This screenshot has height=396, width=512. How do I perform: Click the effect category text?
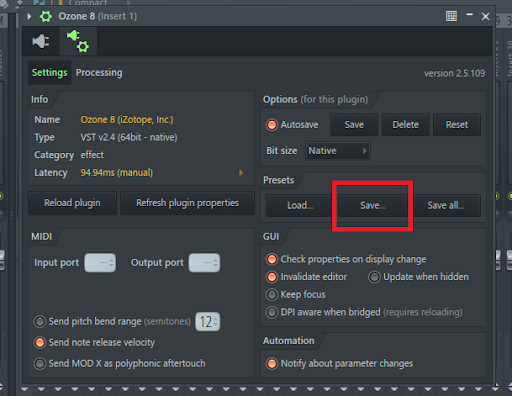92,155
